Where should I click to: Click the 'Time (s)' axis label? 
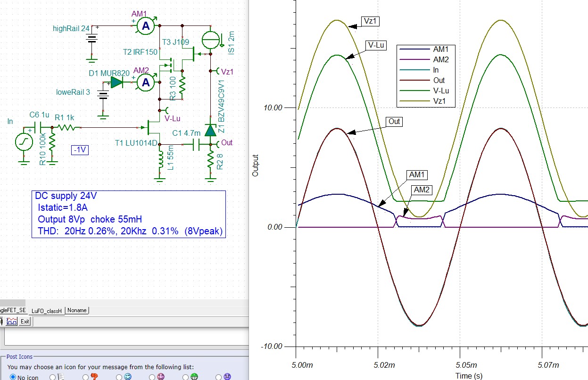pos(469,376)
